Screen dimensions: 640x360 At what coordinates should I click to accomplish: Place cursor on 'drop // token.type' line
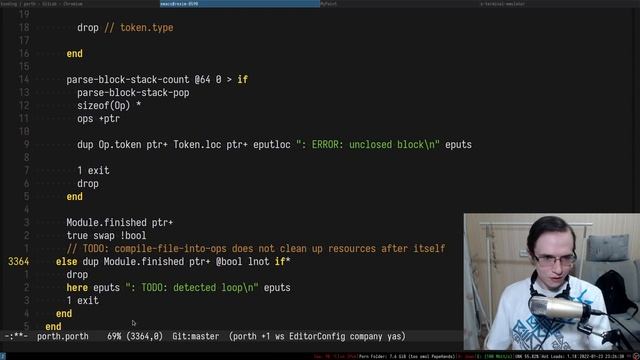tap(125, 28)
